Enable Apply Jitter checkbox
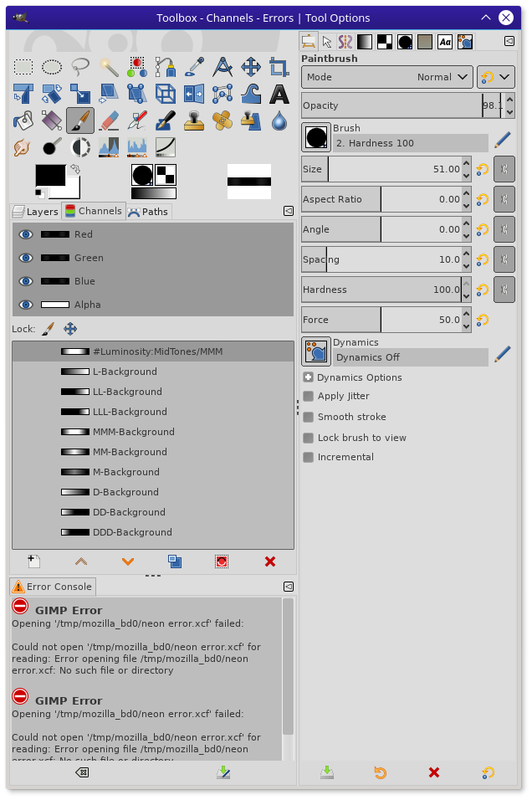The image size is (532, 800). click(x=308, y=397)
